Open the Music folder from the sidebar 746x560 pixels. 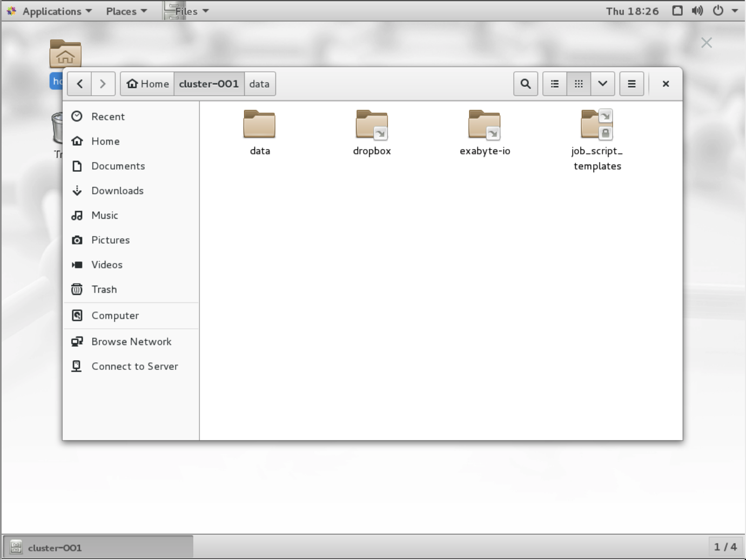tap(105, 215)
